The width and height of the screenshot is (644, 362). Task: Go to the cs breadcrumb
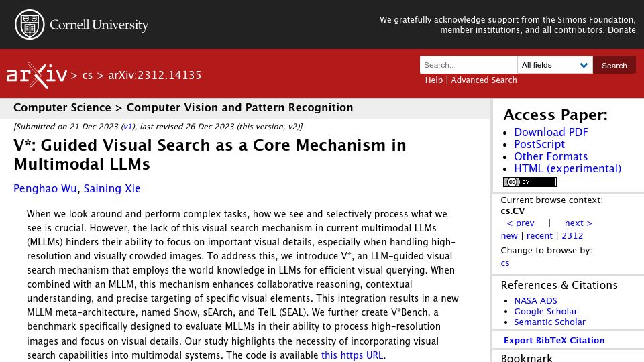[x=87, y=76]
